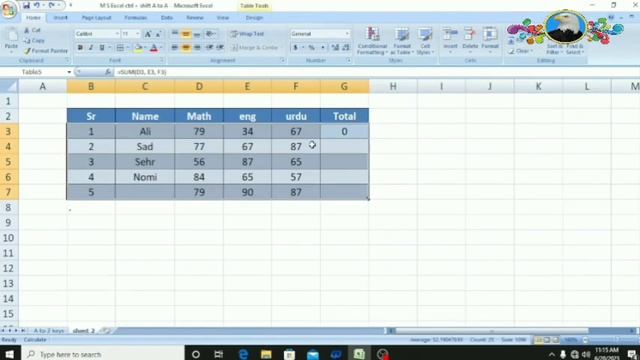This screenshot has width=640, height=360.
Task: Click Format cells button in Cells group
Action: tap(490, 39)
